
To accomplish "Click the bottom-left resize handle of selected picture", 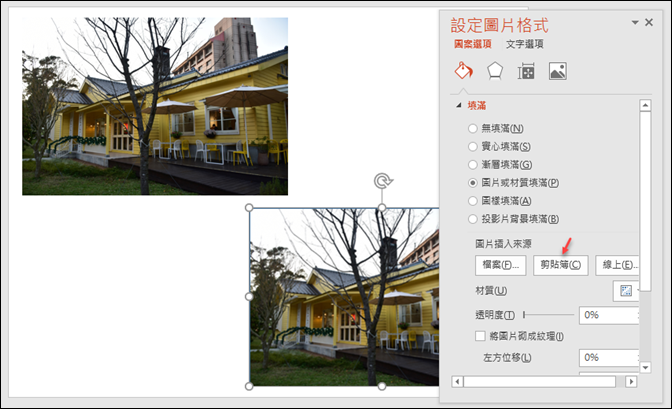I will [x=249, y=386].
